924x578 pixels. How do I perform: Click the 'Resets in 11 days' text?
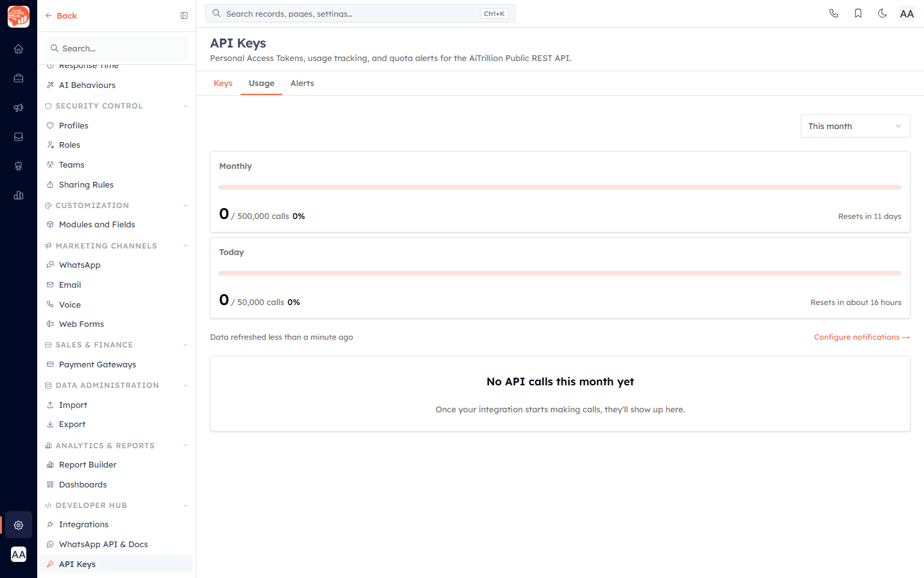coord(869,216)
